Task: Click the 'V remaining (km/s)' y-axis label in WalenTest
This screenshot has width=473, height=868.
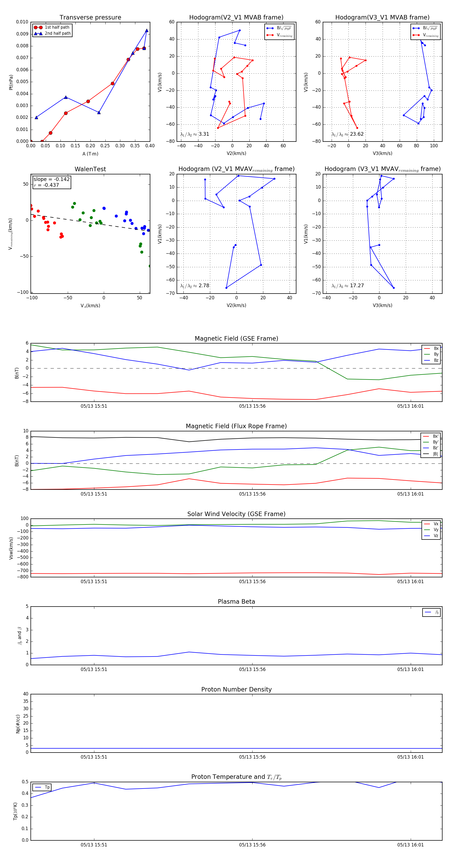Action: (11, 234)
